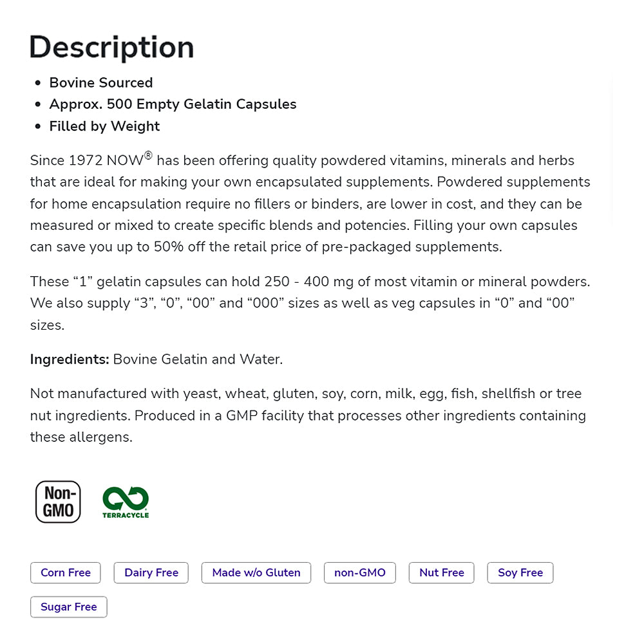This screenshot has width=644, height=644.
Task: Click the bold Ingredients label
Action: point(70,359)
